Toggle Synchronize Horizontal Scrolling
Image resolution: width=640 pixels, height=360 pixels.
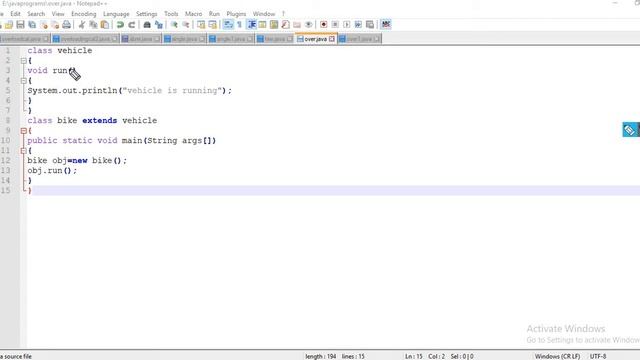pyautogui.click(x=212, y=25)
